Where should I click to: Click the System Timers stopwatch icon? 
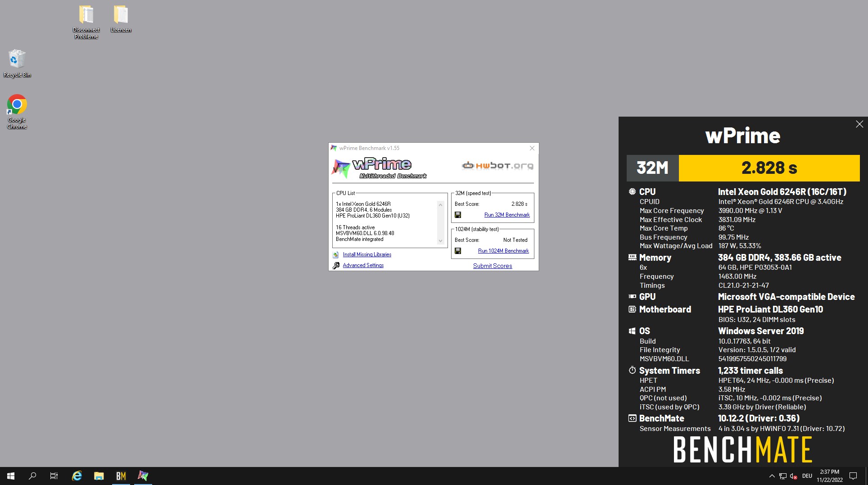[x=632, y=370]
